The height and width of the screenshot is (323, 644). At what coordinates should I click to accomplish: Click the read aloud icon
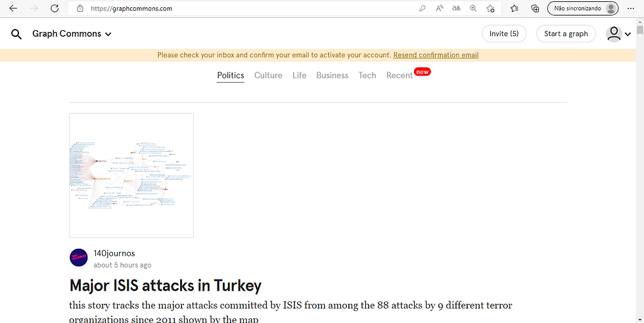coord(440,8)
